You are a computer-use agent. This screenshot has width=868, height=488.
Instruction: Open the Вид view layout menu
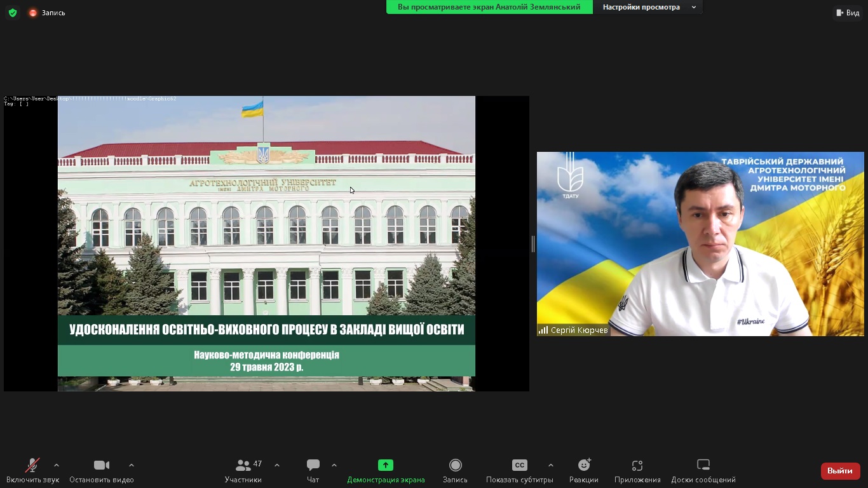point(848,13)
